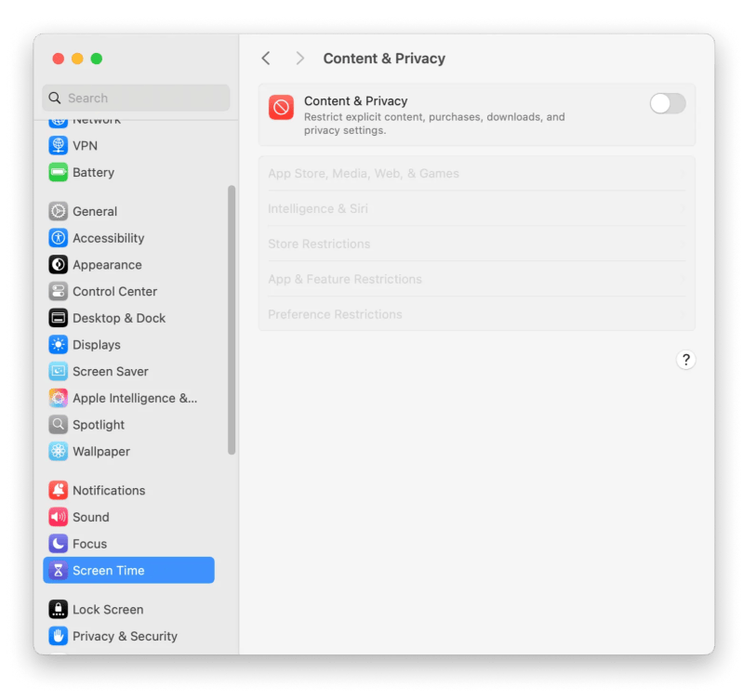Viewport: 743px width, 700px height.
Task: Select Battery label in the sidebar
Action: 93,172
